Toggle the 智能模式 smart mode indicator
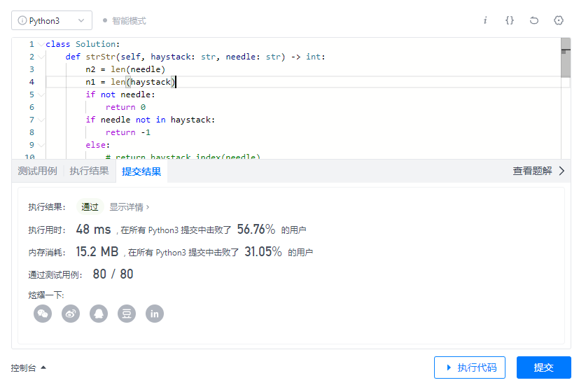579x392 pixels. point(125,21)
